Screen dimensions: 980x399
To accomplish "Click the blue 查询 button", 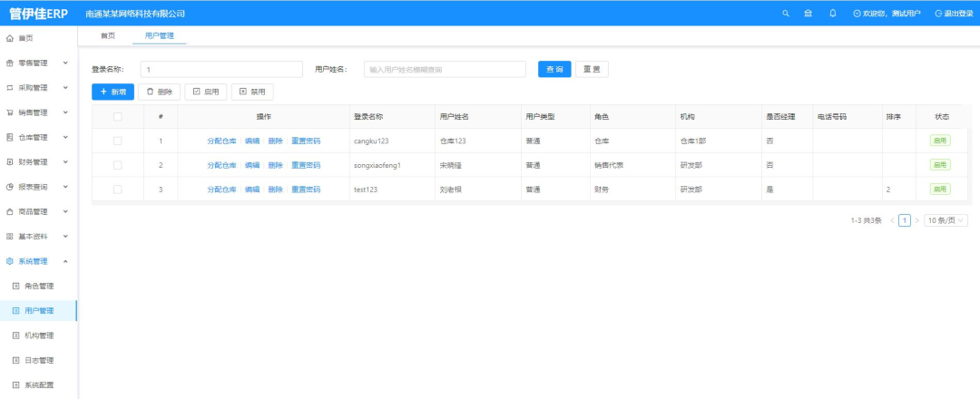I will coord(554,70).
